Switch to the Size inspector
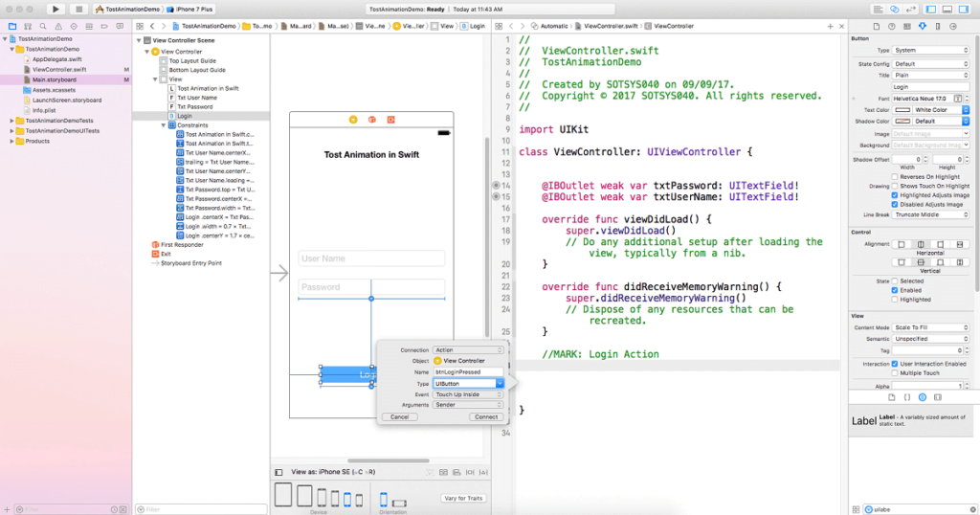980x515 pixels. pos(939,25)
